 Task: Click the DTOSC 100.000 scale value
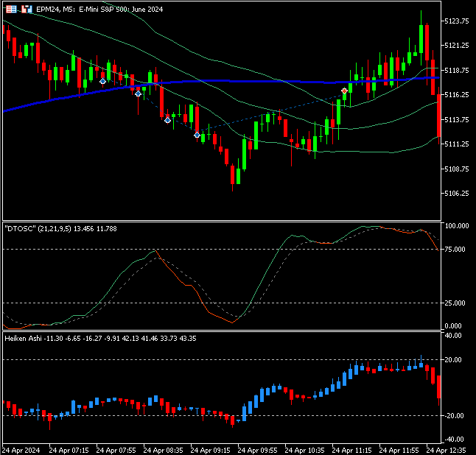coord(457,226)
